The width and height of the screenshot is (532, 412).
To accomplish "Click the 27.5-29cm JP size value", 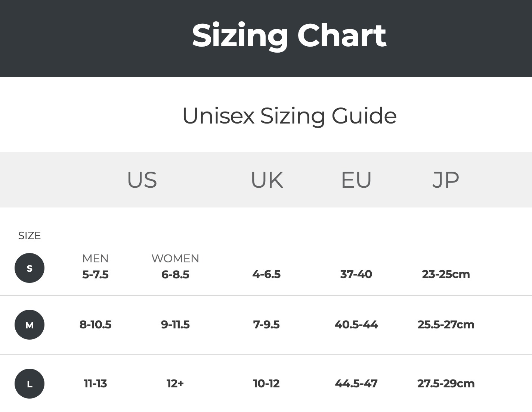I will [x=446, y=384].
